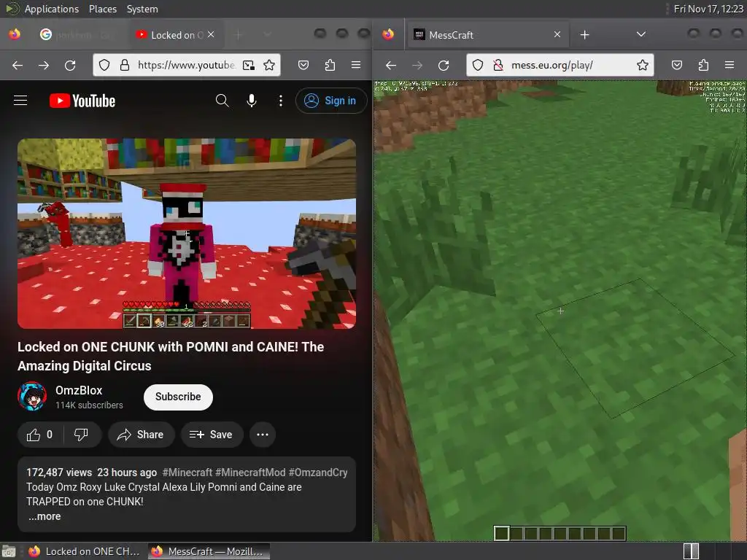Switch workspace with panel workspace switcher
Image resolution: width=747 pixels, height=560 pixels.
pyautogui.click(x=691, y=551)
